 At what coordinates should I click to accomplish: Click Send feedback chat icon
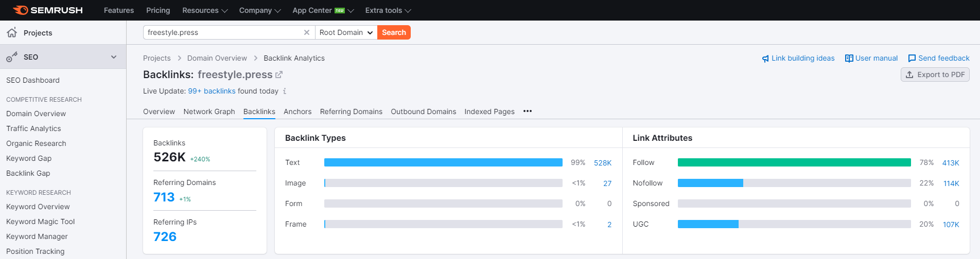click(912, 59)
